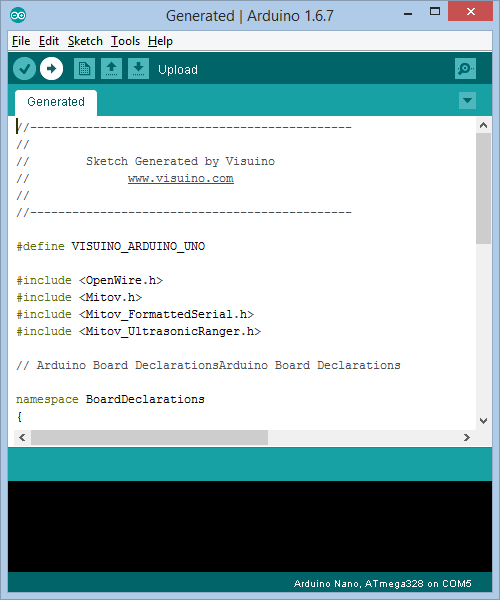This screenshot has height=600, width=500.
Task: Click the Mitov_UltrasonicRanger.h include line
Action: (x=138, y=331)
